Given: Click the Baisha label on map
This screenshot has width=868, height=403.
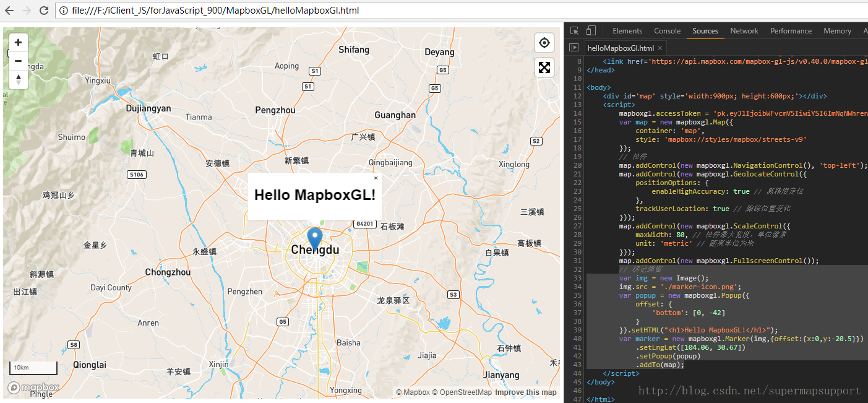Looking at the screenshot, I should pos(348,342).
